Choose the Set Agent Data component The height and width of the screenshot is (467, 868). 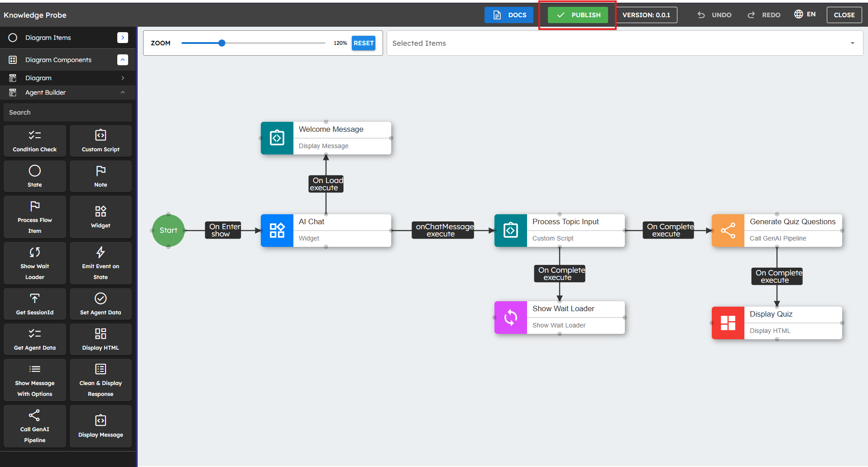point(101,304)
